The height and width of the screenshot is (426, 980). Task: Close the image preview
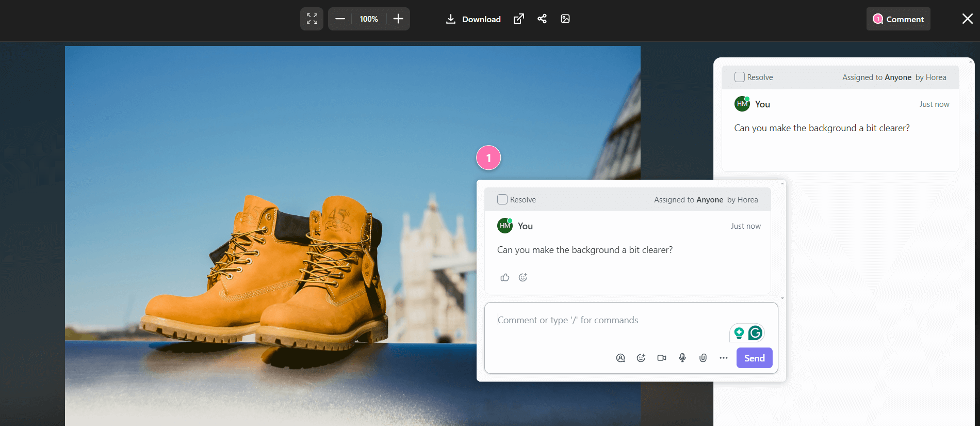[968, 19]
